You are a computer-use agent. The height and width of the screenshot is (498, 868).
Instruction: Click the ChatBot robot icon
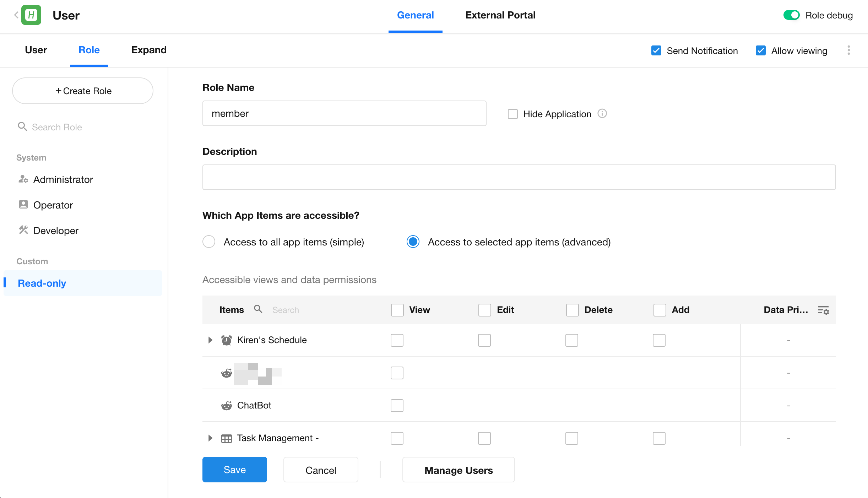[x=227, y=405]
